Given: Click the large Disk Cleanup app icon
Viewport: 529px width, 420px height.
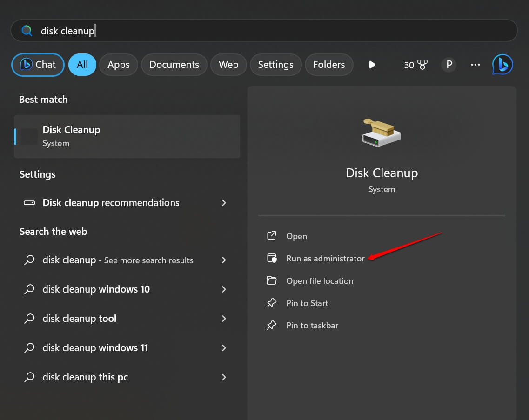Looking at the screenshot, I should click(x=382, y=133).
